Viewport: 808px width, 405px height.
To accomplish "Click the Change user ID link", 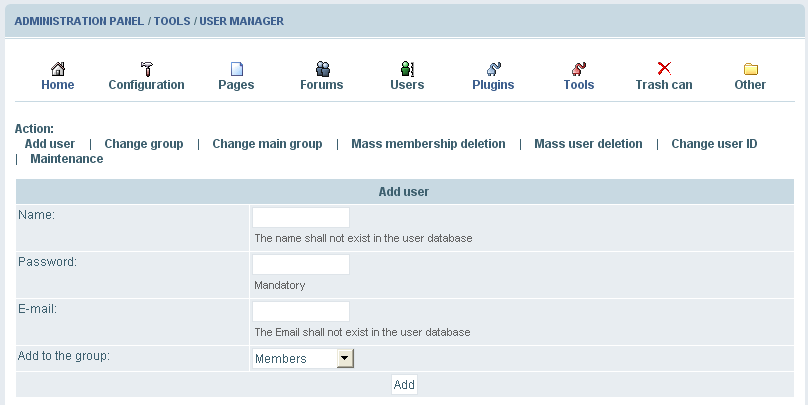I will 714,144.
